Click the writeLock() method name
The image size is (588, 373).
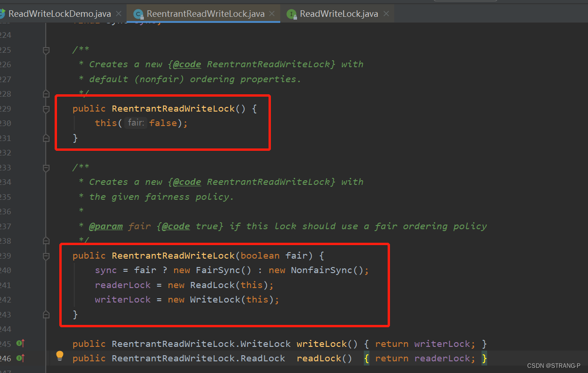tap(322, 344)
